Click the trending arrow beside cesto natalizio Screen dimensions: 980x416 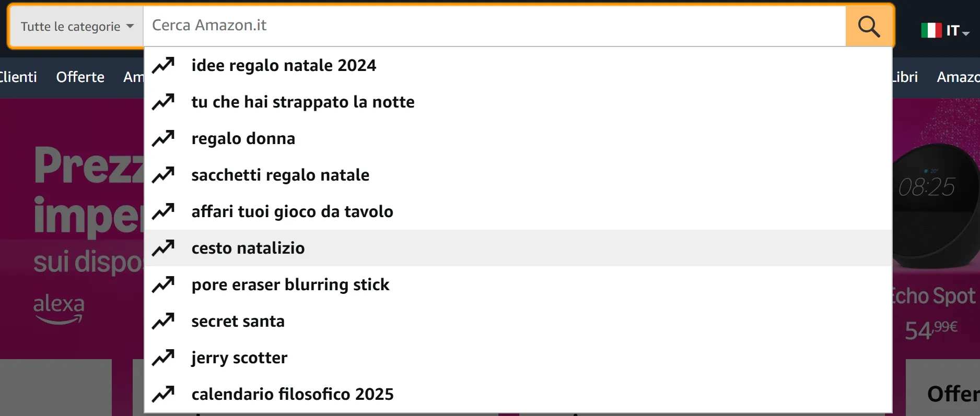(x=164, y=247)
